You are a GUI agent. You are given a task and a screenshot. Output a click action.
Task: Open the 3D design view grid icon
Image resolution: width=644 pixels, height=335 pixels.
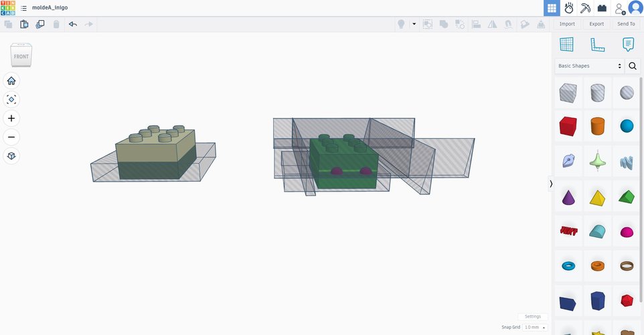click(552, 8)
